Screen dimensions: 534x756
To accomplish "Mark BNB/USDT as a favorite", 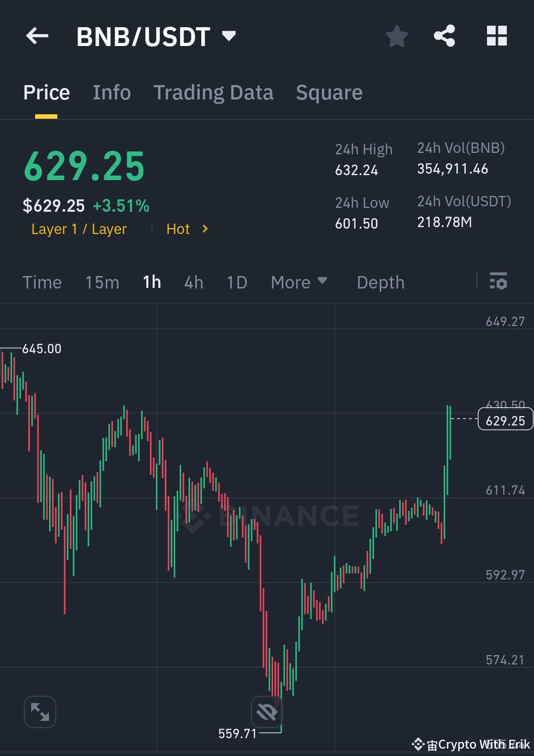I will click(x=397, y=36).
